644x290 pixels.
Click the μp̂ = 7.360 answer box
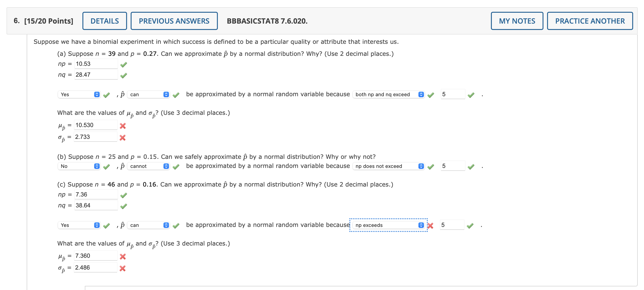95,256
